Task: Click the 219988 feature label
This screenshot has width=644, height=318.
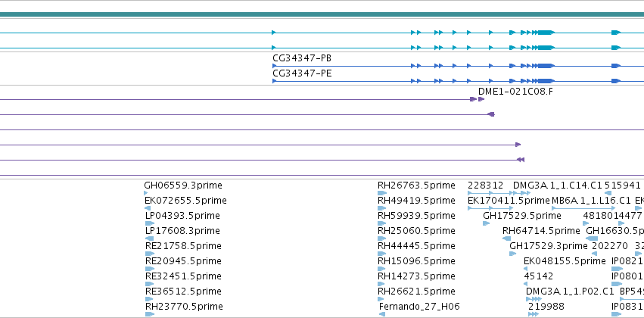Action: pos(546,307)
